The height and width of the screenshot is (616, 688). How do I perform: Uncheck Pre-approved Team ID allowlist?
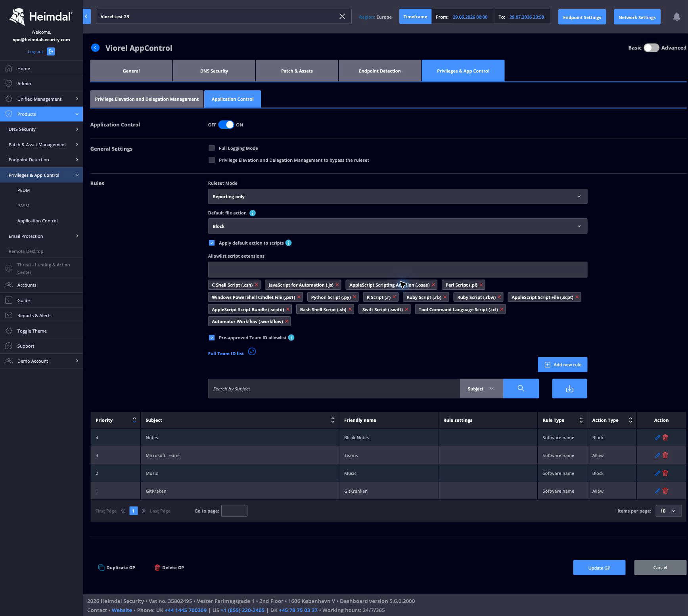coord(212,338)
